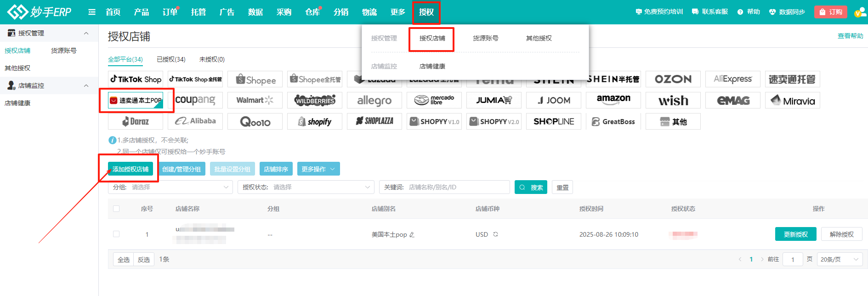Open the 查看帮助 link

[x=850, y=36]
